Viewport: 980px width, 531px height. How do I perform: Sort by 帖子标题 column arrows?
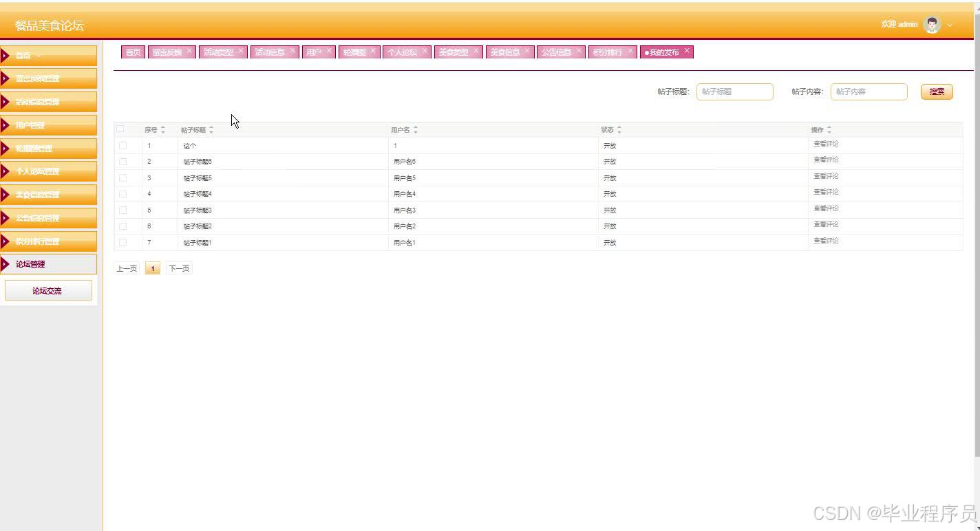[211, 130]
